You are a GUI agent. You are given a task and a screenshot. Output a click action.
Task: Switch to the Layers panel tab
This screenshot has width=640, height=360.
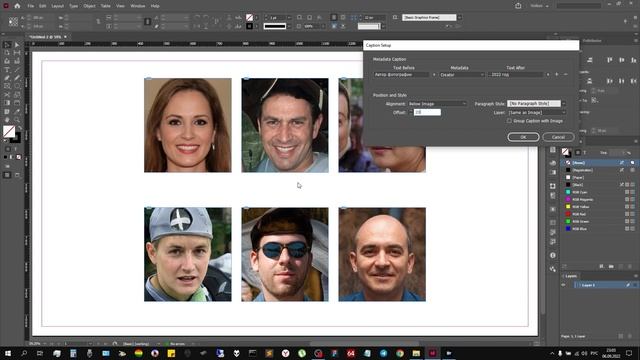(x=571, y=276)
